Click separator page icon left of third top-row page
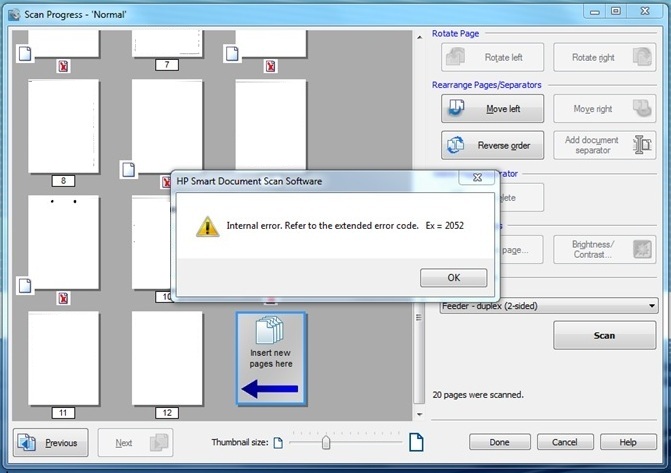The image size is (671, 473). point(232,54)
